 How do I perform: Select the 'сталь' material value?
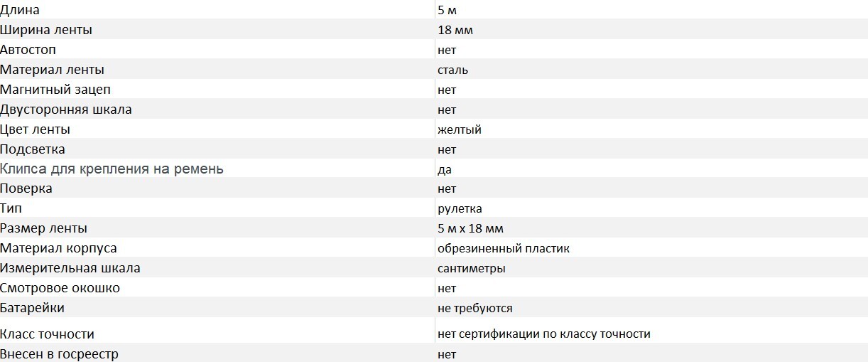[453, 70]
